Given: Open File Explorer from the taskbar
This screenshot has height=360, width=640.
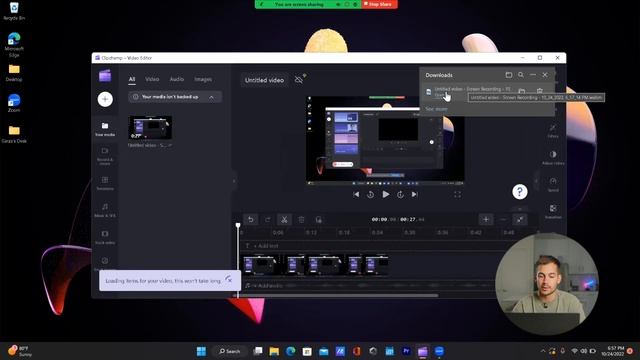Looking at the screenshot, I should [274, 351].
